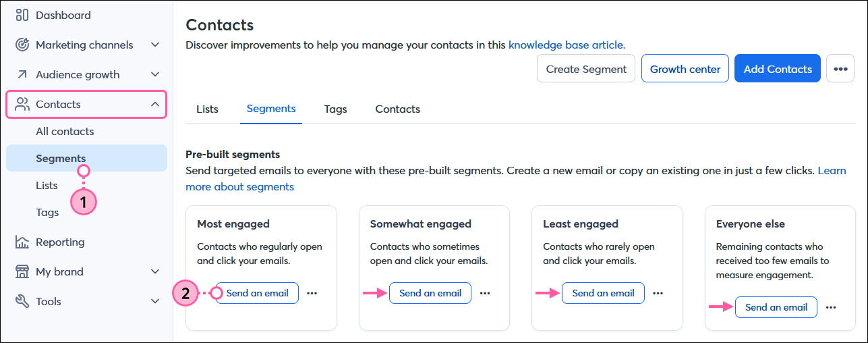Send an email to Somewhat engaged segment

430,293
